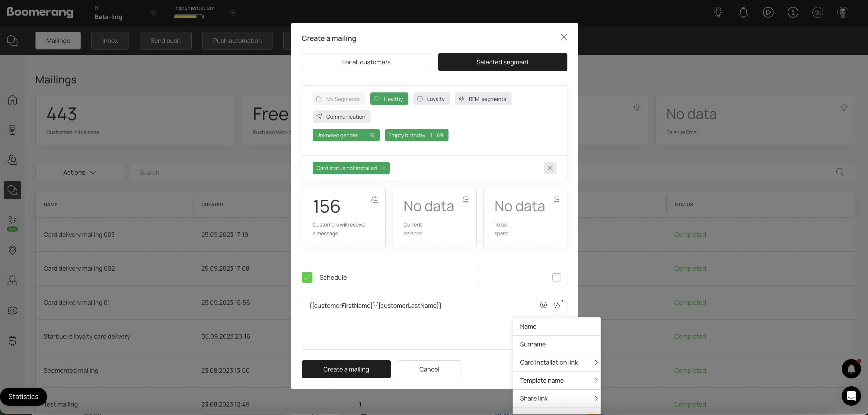Uncheck the Schedule checkbox
This screenshot has height=415, width=868.
[x=307, y=278]
